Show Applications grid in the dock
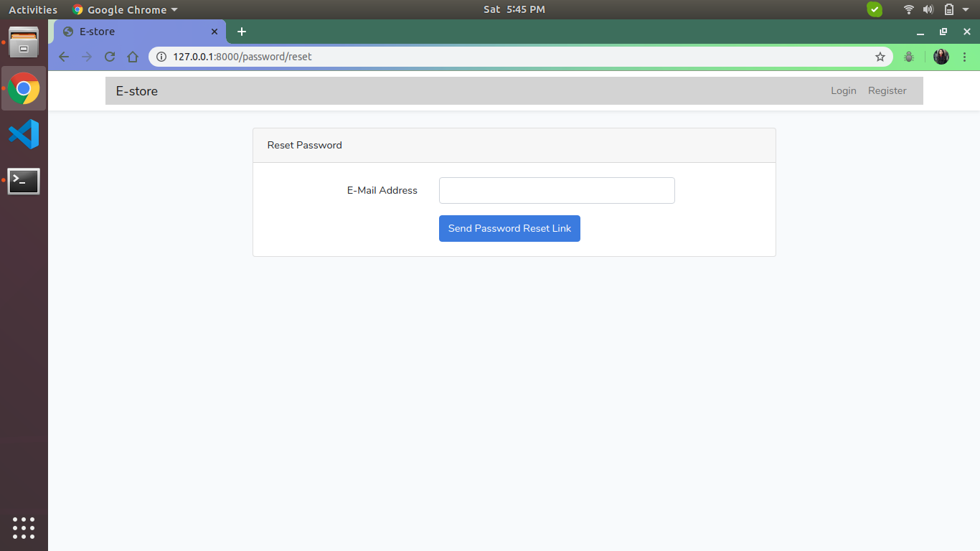 [24, 527]
